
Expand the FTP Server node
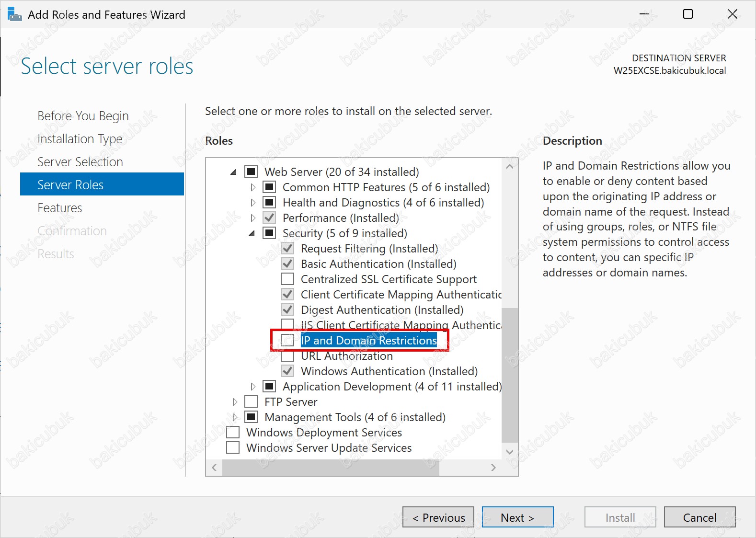235,401
